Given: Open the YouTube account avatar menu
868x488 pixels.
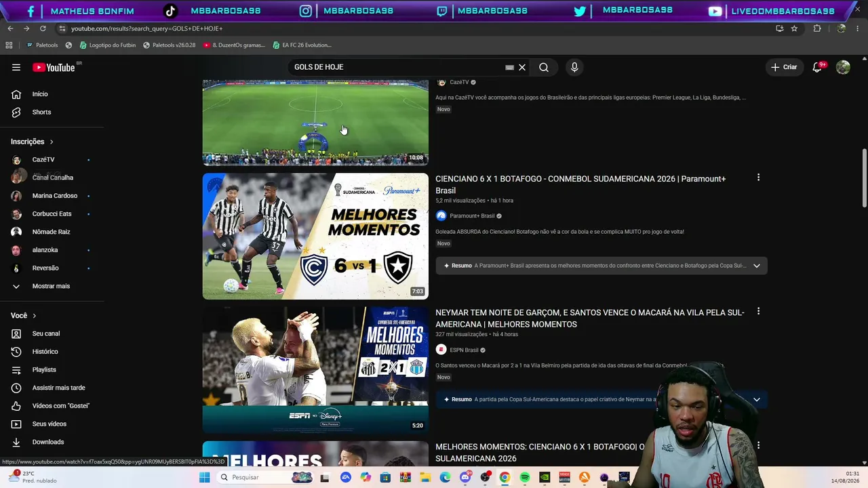Looking at the screenshot, I should click(843, 67).
